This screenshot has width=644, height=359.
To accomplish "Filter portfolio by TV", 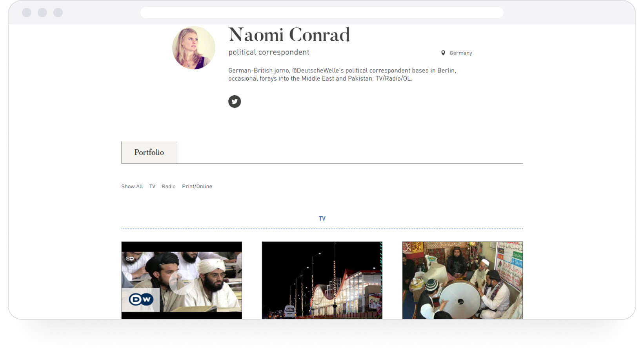I will 152,187.
